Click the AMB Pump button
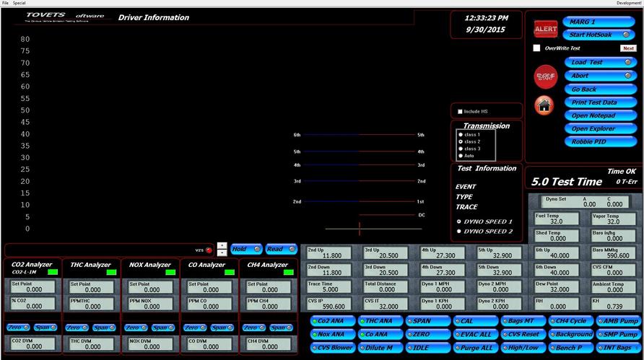Image resolution: width=644 pixels, height=360 pixels. click(618, 321)
